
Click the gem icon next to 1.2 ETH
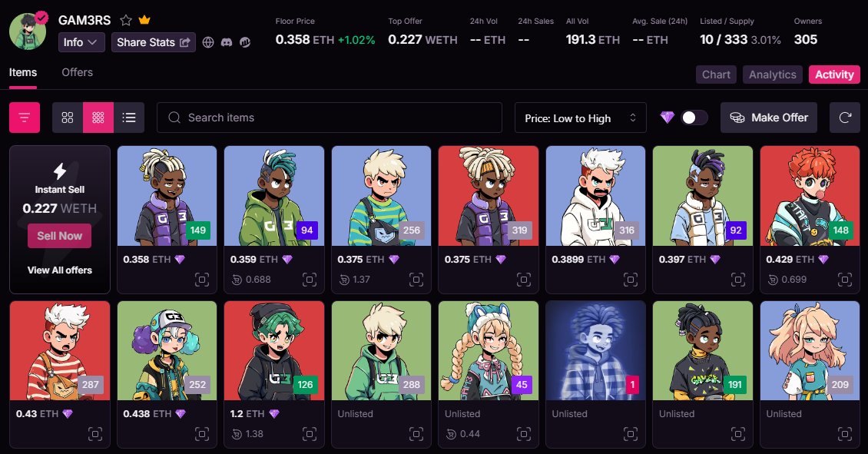(x=274, y=413)
